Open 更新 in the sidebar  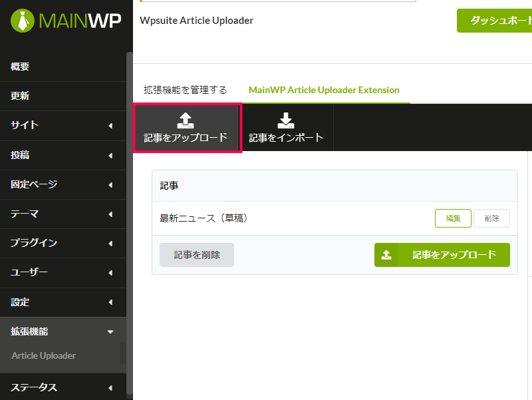coord(63,96)
